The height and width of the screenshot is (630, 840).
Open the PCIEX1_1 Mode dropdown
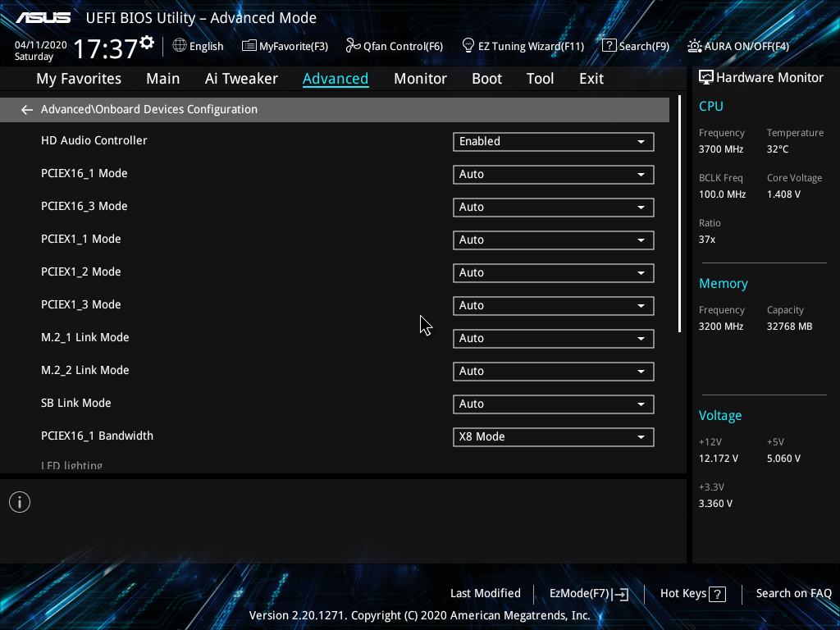554,240
